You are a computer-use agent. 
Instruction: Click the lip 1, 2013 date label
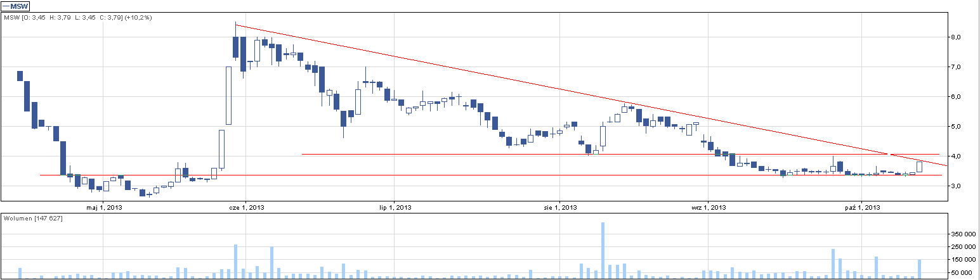395,207
